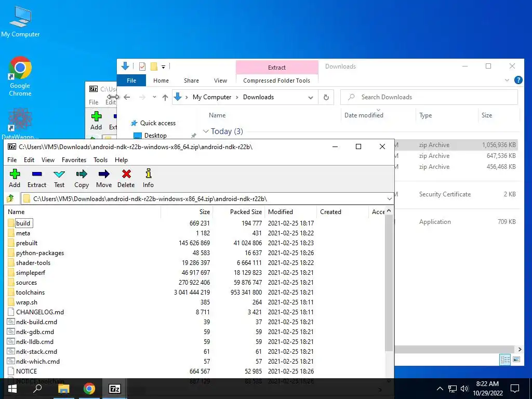Viewport: 532px width, 399px height.
Task: Select the 1,056,936 KB zip archive row
Action: pos(456,145)
